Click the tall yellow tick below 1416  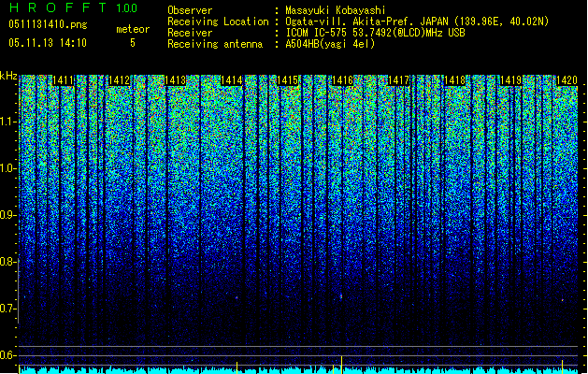pos(341,365)
